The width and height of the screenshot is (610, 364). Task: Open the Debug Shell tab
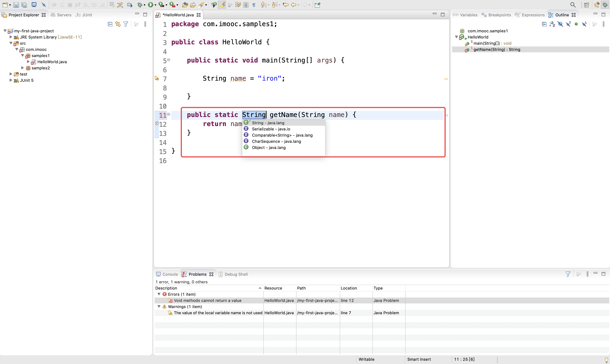click(233, 274)
